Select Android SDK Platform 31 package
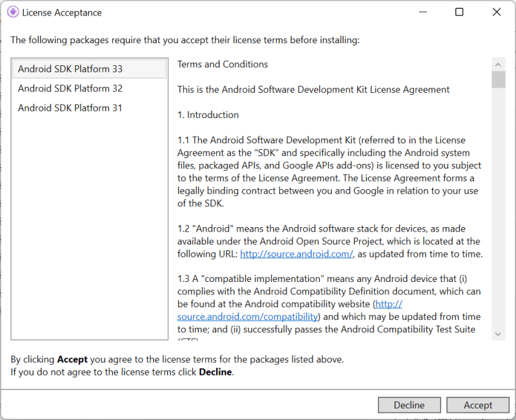516x420 pixels. (x=89, y=108)
